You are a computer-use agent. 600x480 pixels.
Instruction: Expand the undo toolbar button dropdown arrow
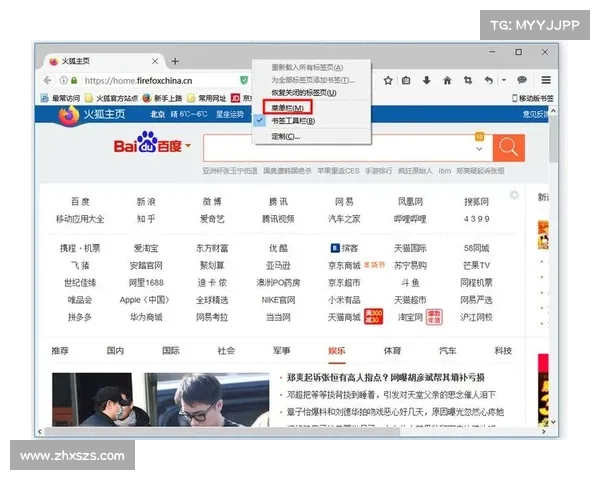503,80
